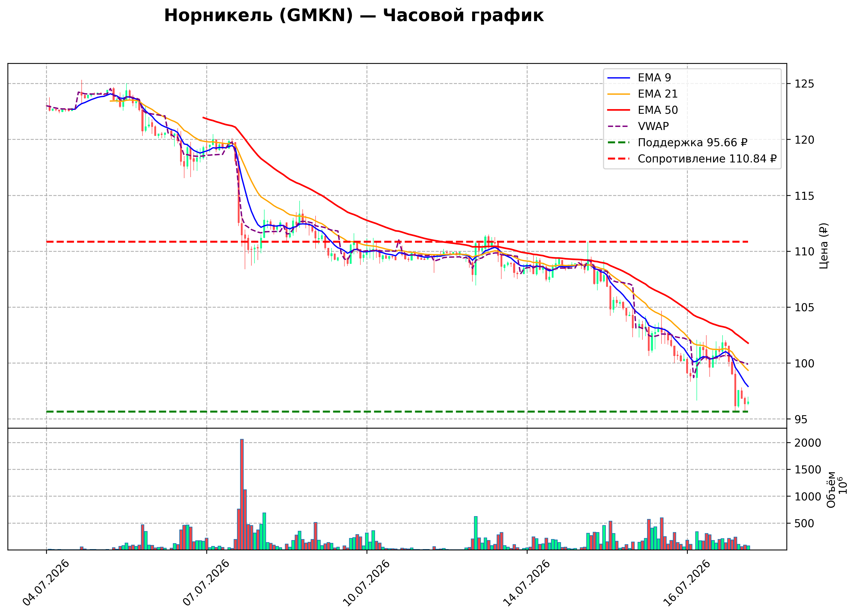
Task: Select EMA 9 legend entry
Action: point(639,77)
